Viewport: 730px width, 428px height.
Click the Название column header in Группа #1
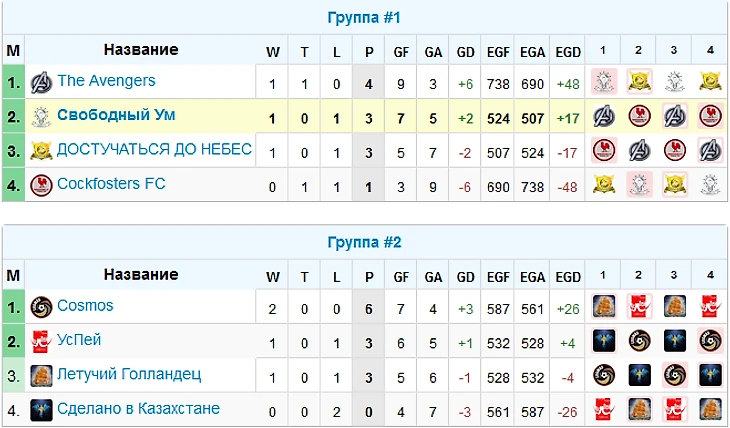coord(141,49)
